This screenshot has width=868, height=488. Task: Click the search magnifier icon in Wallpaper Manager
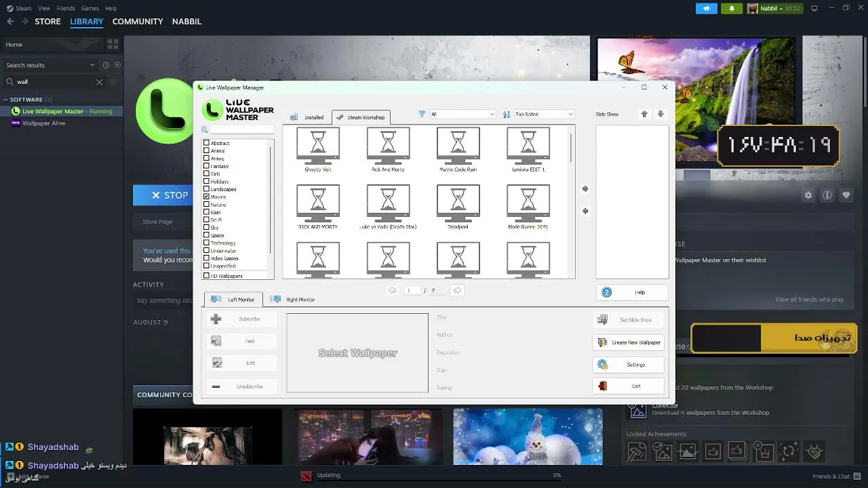click(x=205, y=129)
